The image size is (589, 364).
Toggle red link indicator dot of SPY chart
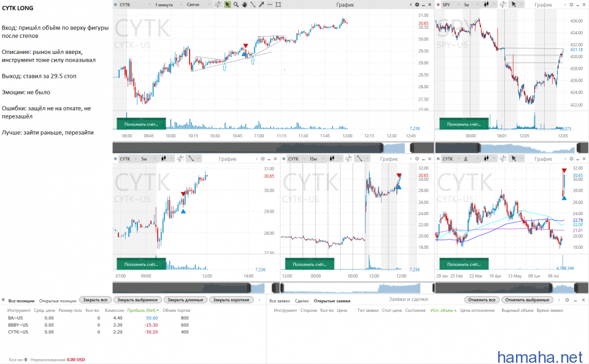[438, 4]
